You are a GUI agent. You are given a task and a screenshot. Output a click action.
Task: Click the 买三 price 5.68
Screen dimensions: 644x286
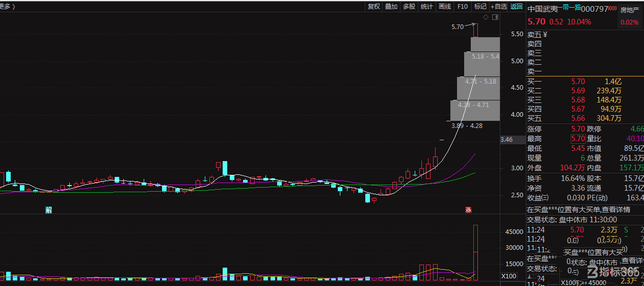[578, 100]
